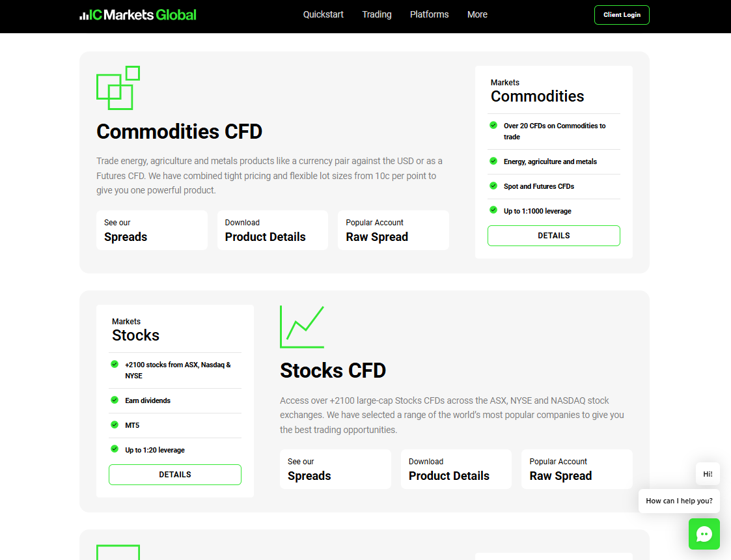
Task: Click checkmark beside 'Up to 1:1000 leverage'
Action: coord(493,210)
